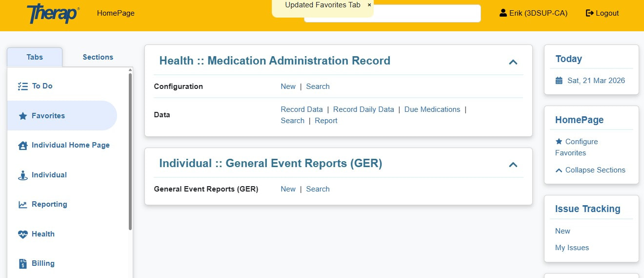Collapse the Medication Administration Record section
644x278 pixels.
(x=513, y=62)
